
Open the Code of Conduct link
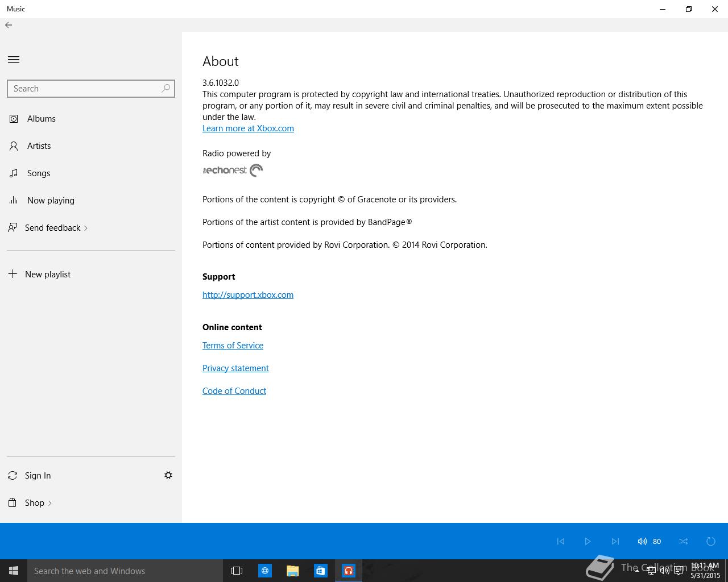(234, 391)
